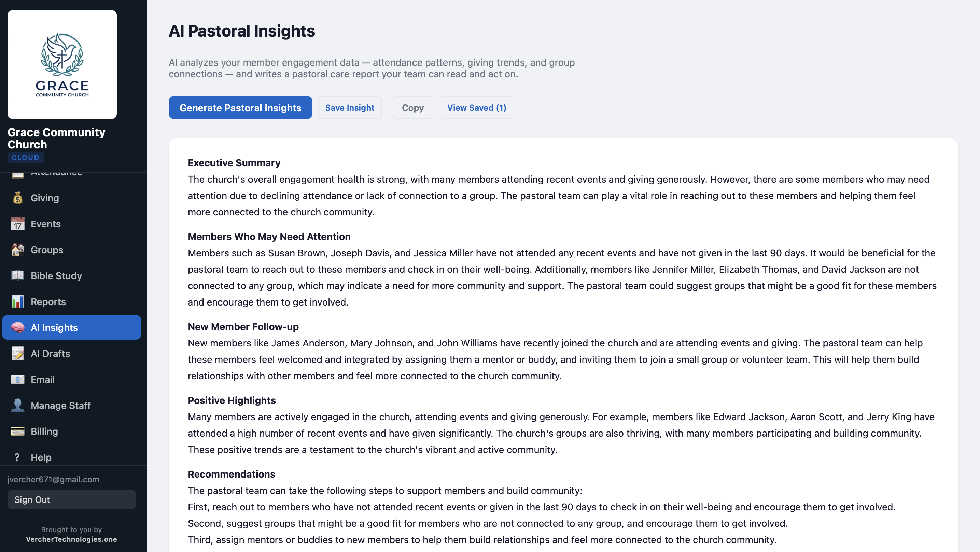Screen dimensions: 980x552
Task: Visit the VercherTechnologies.one link
Action: pyautogui.click(x=71, y=539)
